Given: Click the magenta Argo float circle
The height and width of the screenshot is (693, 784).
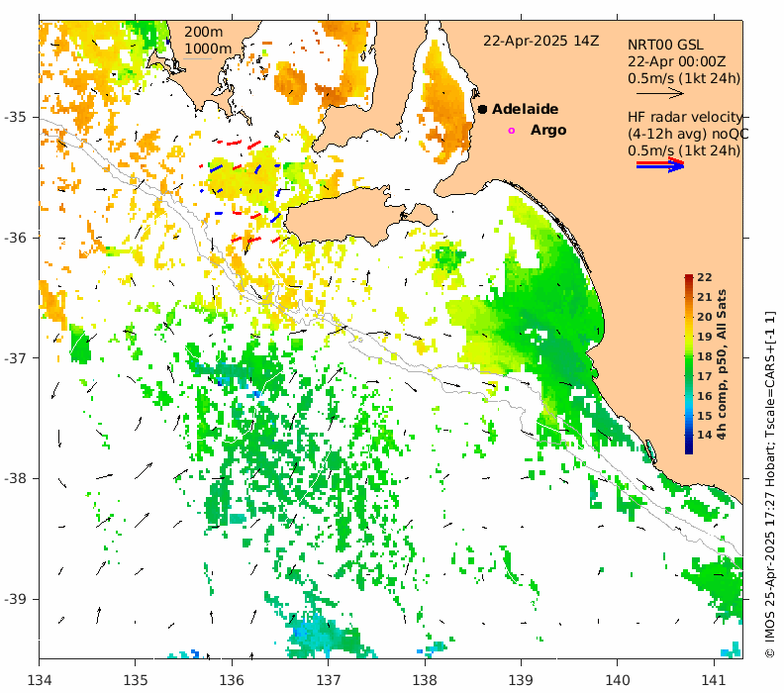Looking at the screenshot, I should coord(511,131).
